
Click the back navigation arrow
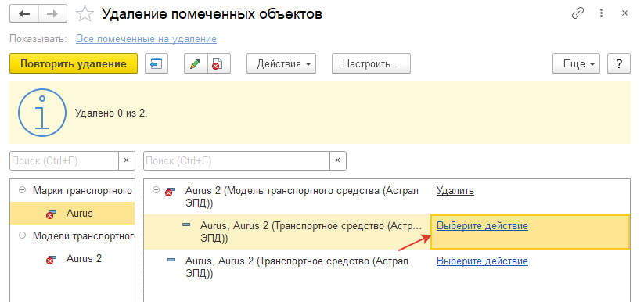pyautogui.click(x=24, y=14)
